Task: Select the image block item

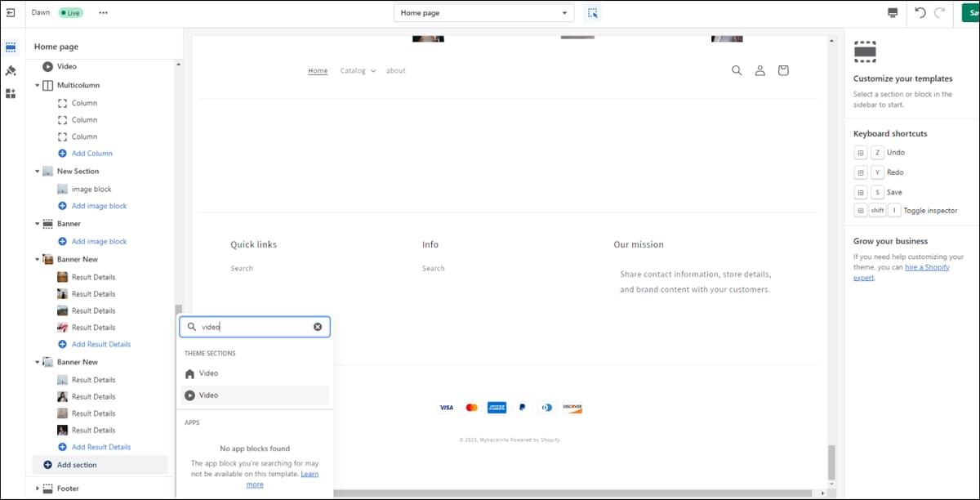Action: click(x=91, y=190)
